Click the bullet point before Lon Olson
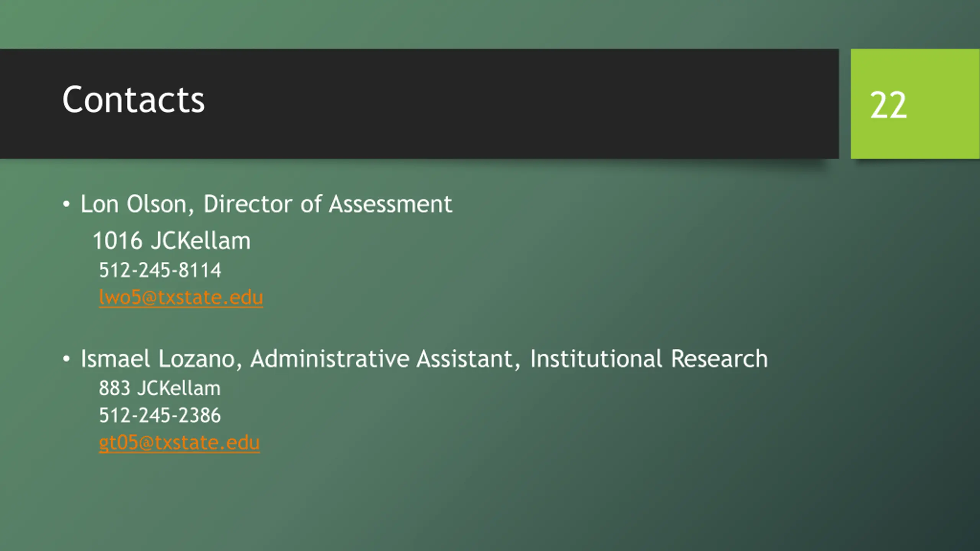The width and height of the screenshot is (980, 551). click(66, 204)
